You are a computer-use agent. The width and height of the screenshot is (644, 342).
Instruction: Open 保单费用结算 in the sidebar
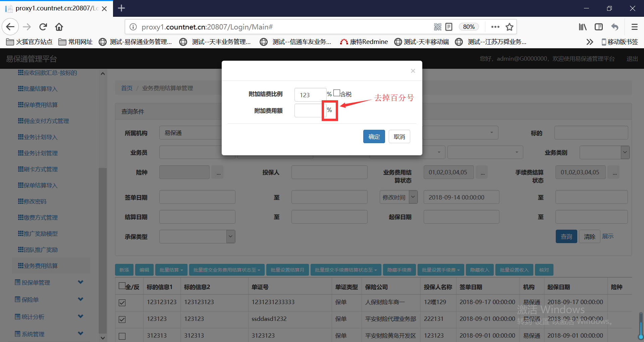pos(38,105)
